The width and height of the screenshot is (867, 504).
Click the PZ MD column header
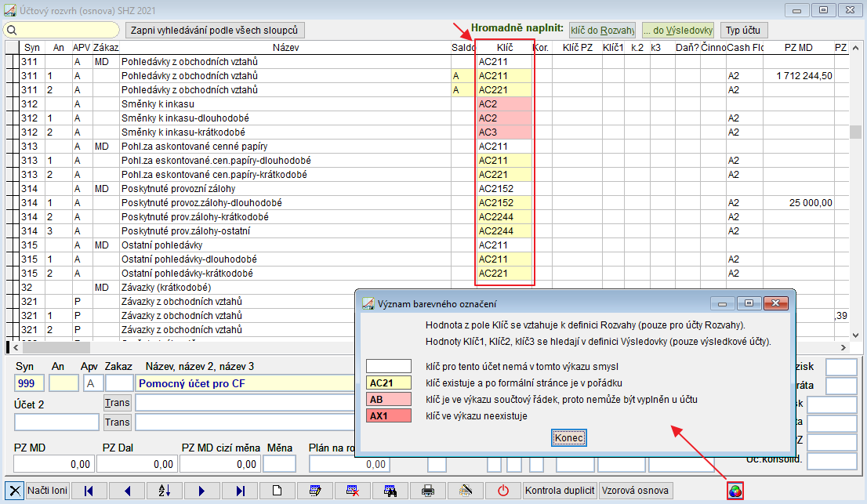(799, 48)
